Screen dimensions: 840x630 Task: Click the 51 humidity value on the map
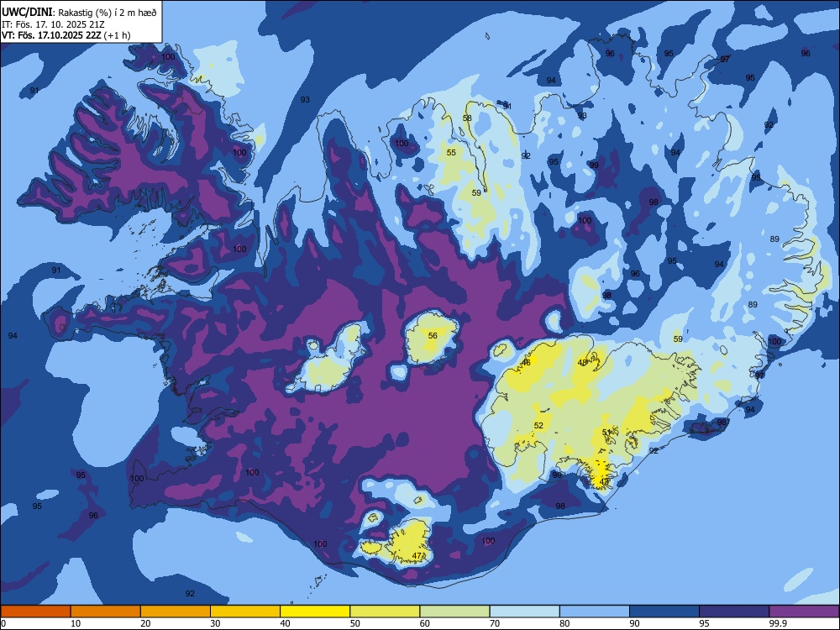pos(606,432)
